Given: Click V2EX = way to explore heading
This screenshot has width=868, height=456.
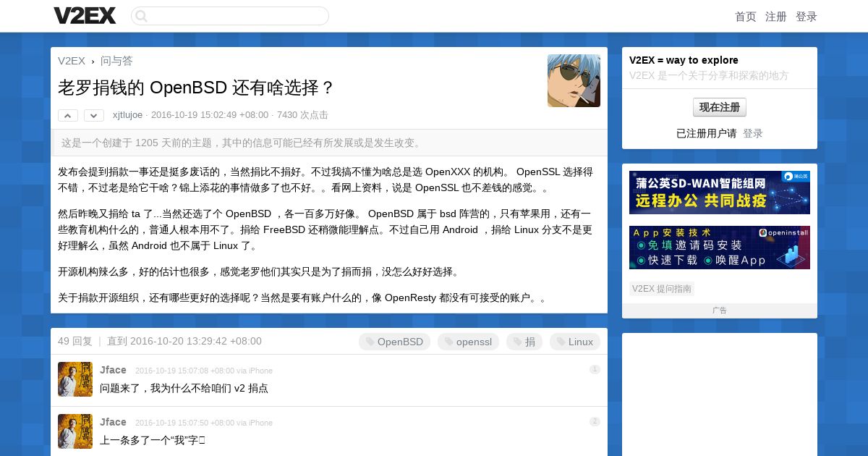Looking at the screenshot, I should point(684,60).
